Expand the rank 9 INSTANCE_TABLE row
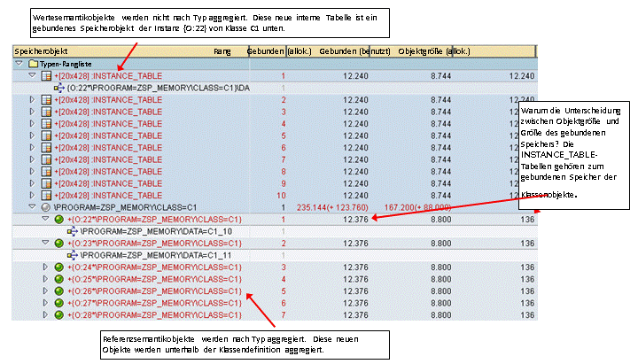The width and height of the screenshot is (638, 364). tap(33, 183)
